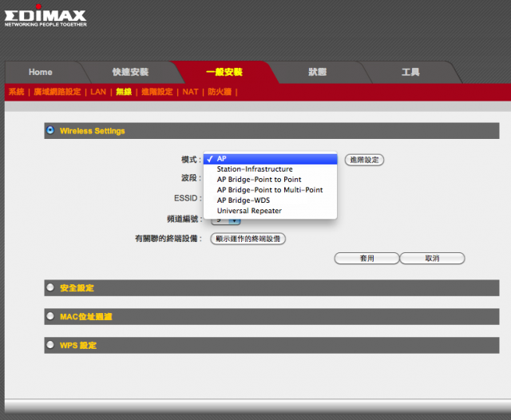Click the 頻道編號 label
The width and height of the screenshot is (511, 420).
184,219
